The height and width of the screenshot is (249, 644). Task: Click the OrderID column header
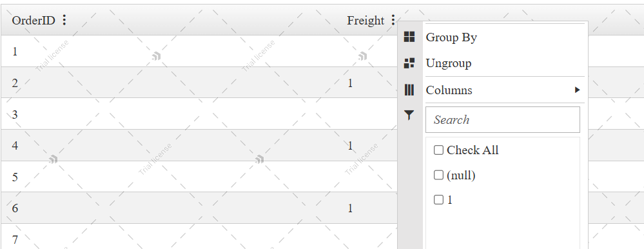coord(34,21)
